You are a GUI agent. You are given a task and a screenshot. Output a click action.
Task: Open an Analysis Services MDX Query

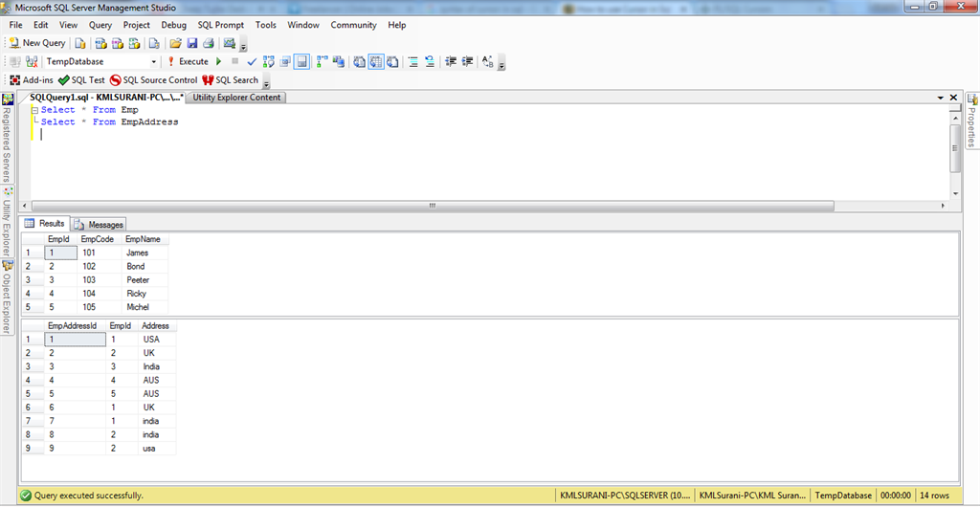(x=100, y=43)
